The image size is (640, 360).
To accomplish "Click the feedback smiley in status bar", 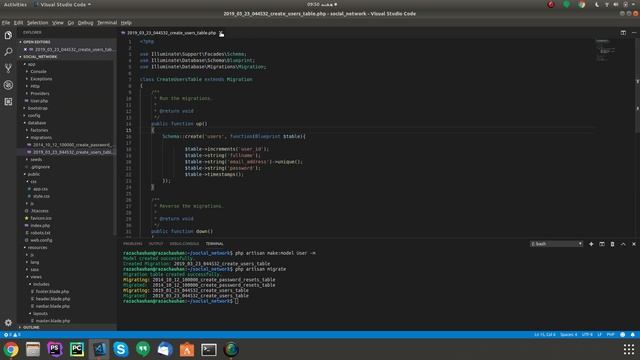I will pyautogui.click(x=622, y=335).
